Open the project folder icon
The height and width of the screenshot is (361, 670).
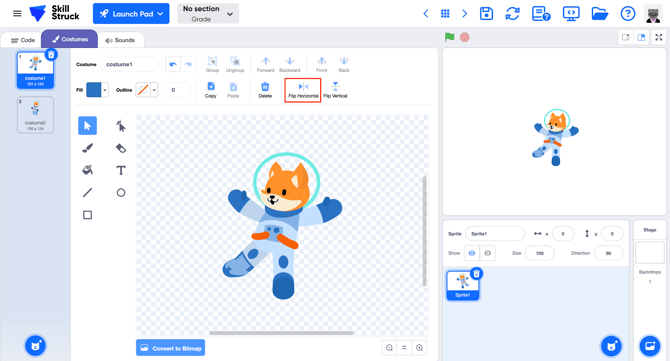tap(599, 14)
